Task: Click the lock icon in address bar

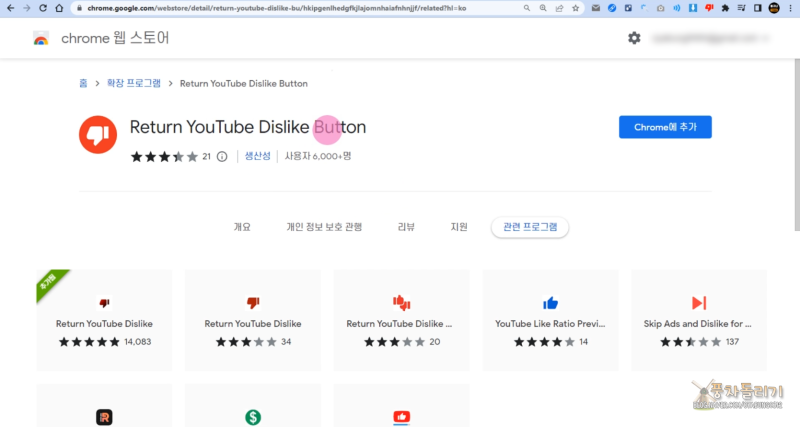Action: click(79, 8)
